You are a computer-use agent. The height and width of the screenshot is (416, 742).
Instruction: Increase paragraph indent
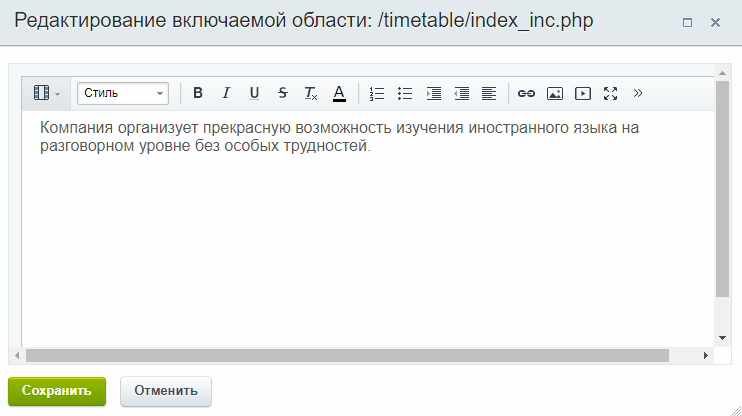[x=433, y=93]
